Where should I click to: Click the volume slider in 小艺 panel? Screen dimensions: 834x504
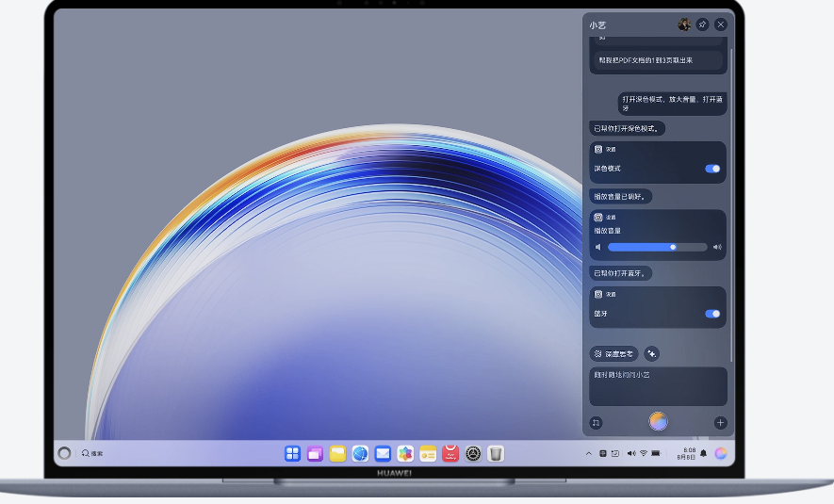point(658,247)
